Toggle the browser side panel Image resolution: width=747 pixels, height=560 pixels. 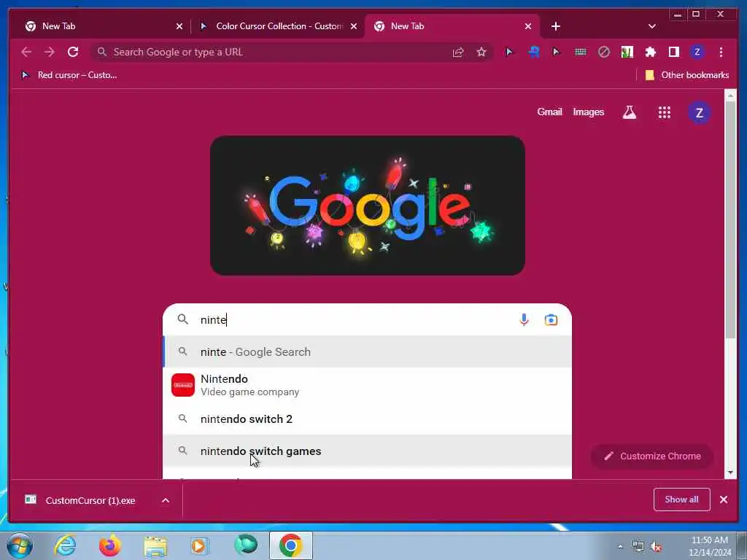tap(673, 52)
